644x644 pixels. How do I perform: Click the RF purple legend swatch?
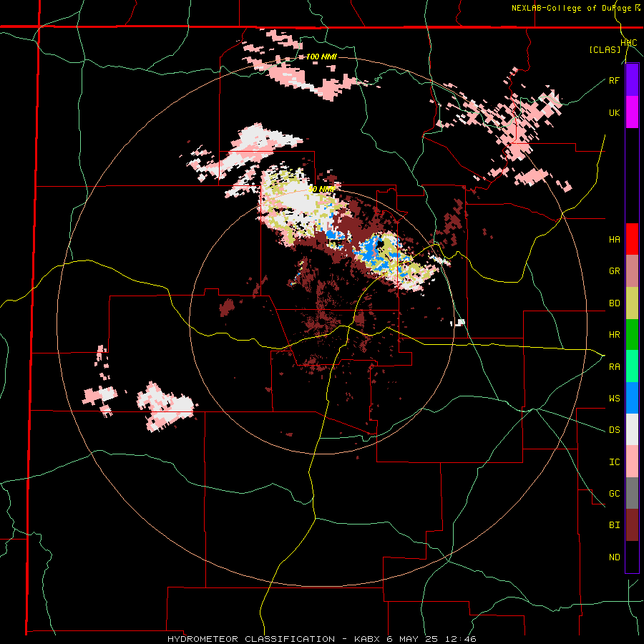[632, 80]
